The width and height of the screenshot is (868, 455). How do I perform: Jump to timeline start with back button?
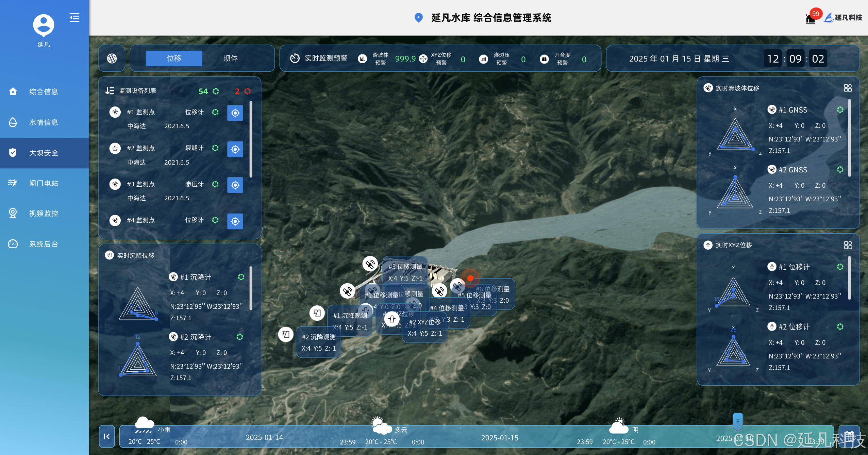107,436
